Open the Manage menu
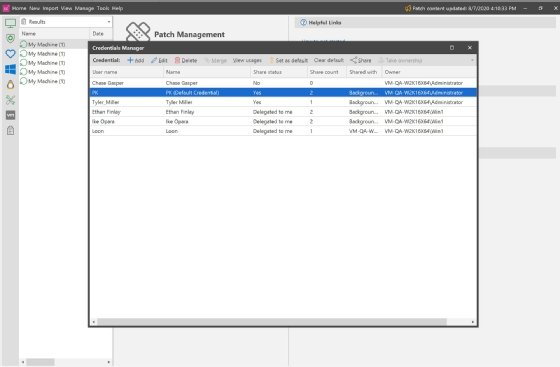The image size is (560, 367). (84, 8)
